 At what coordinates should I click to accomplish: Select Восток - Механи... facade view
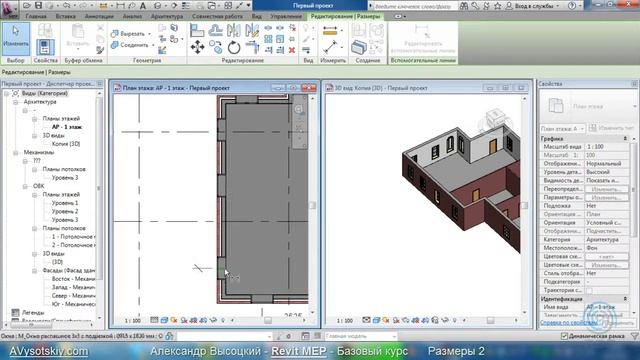(73, 279)
